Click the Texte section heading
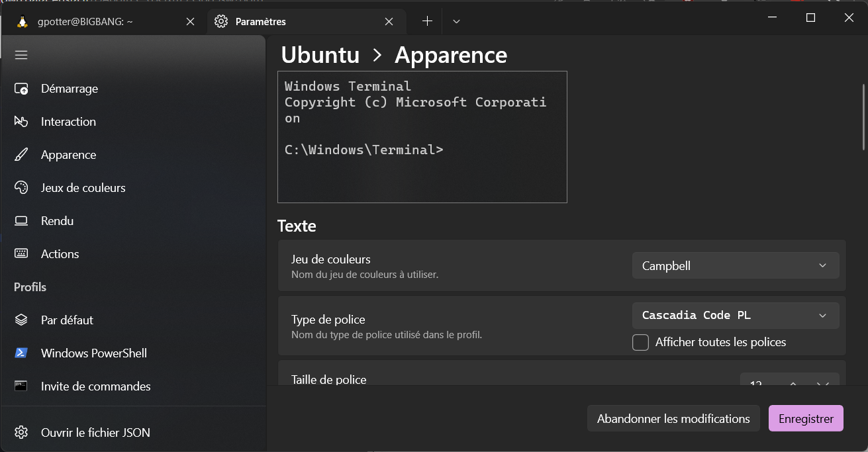 (297, 226)
